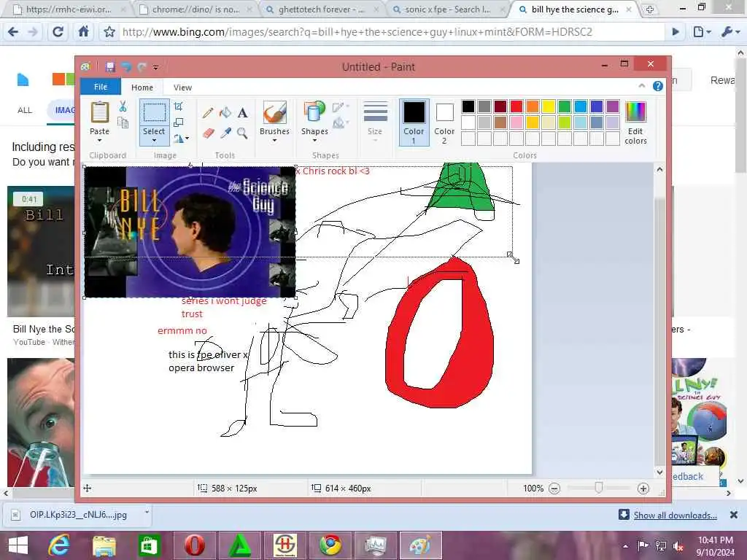Click the Undo arrow in quick access toolbar
This screenshot has height=560, width=747.
pos(126,66)
